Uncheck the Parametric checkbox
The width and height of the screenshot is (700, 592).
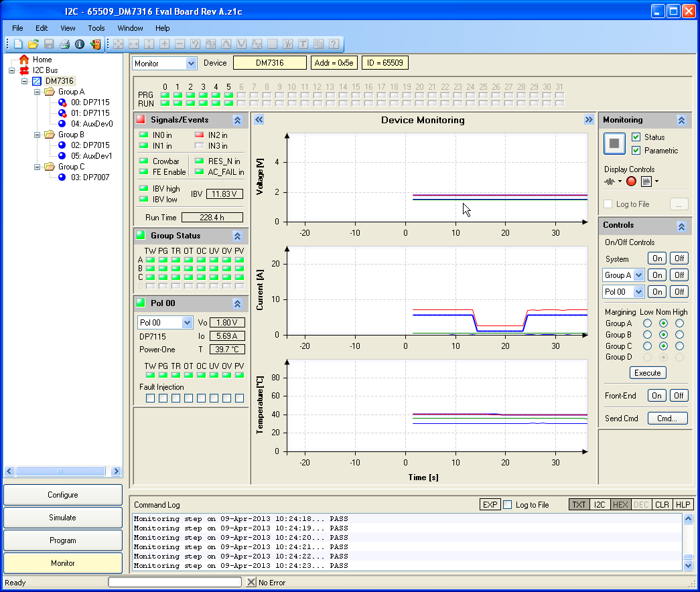pyautogui.click(x=636, y=151)
